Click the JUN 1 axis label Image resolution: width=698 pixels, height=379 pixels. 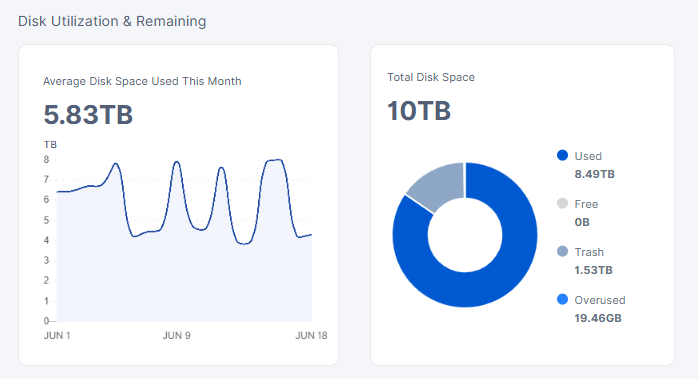coord(57,336)
